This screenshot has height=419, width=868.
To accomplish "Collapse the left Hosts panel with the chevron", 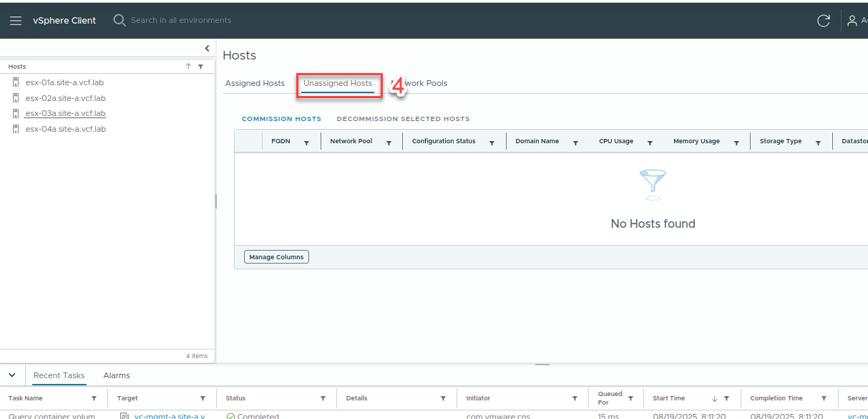I will pyautogui.click(x=208, y=48).
